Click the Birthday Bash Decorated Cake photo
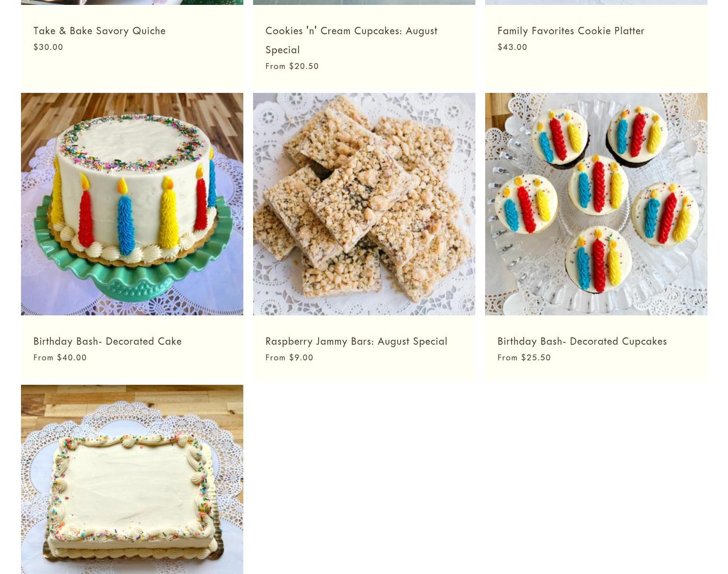The image size is (728, 574). click(132, 204)
